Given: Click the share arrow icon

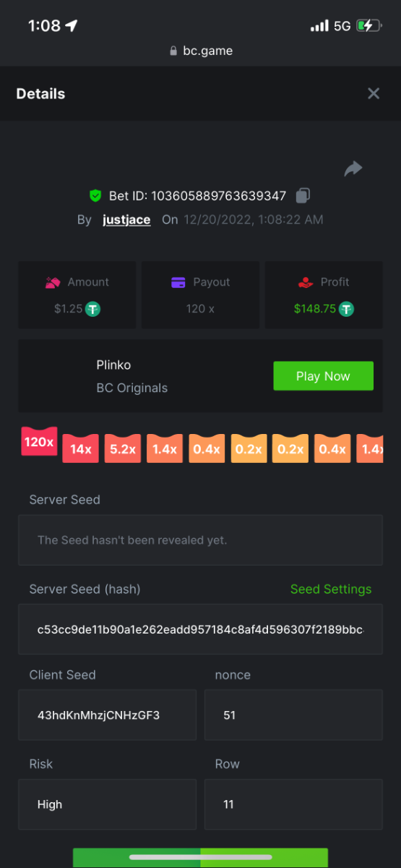Looking at the screenshot, I should [x=353, y=169].
